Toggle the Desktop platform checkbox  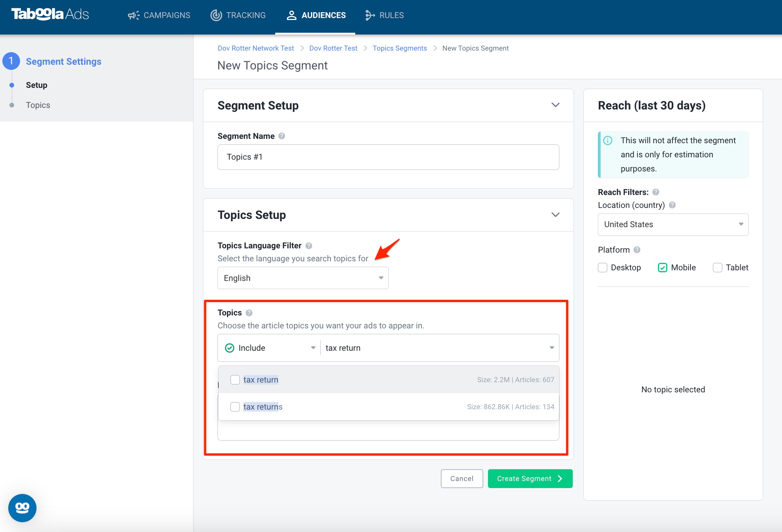click(603, 268)
